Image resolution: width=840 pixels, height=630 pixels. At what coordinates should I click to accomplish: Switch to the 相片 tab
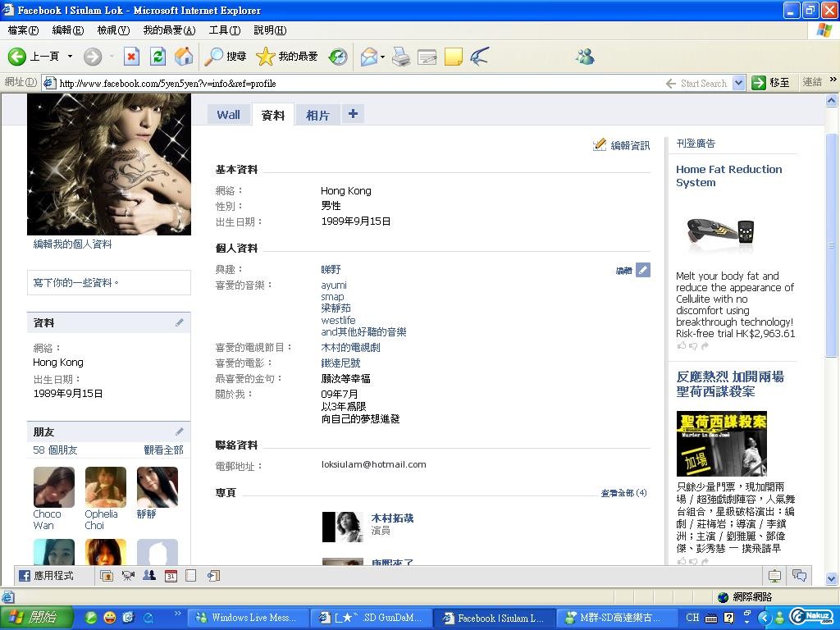(317, 115)
